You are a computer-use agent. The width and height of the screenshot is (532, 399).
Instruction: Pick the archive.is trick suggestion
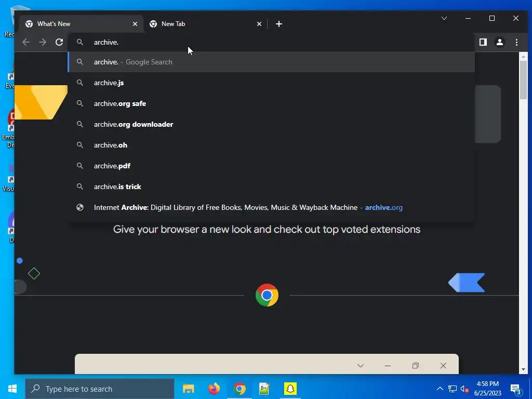(x=271, y=187)
